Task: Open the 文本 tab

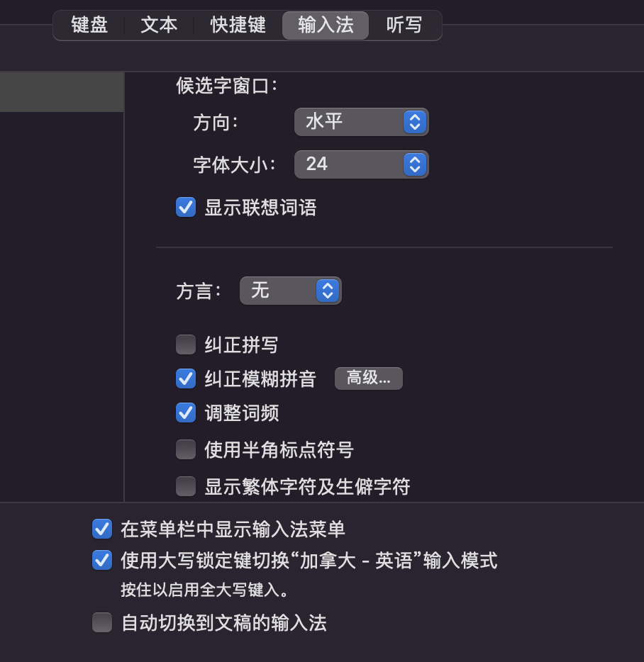Action: coord(159,26)
